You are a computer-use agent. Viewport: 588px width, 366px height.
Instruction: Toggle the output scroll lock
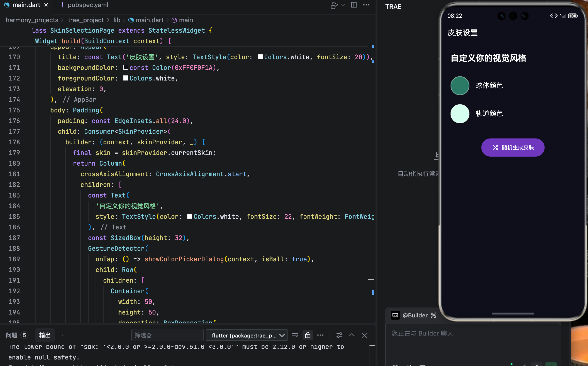click(x=308, y=335)
